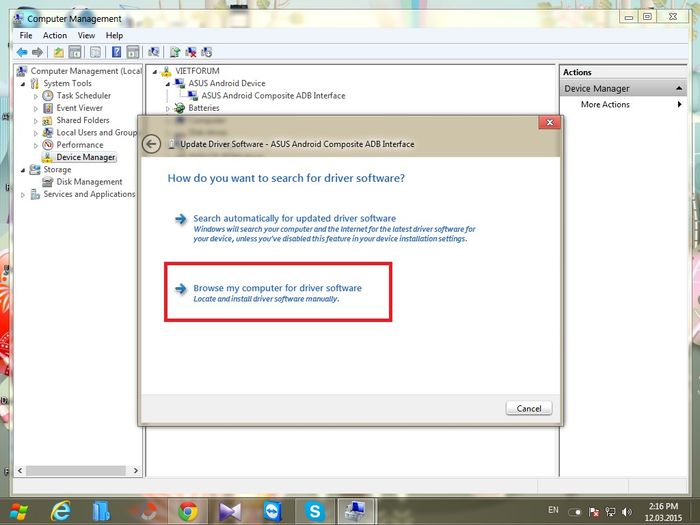
Task: Click the Scan for hardware changes icon
Action: tap(154, 53)
